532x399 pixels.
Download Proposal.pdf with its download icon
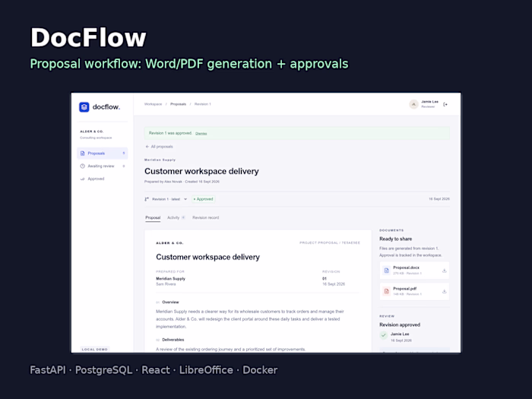pyautogui.click(x=444, y=291)
